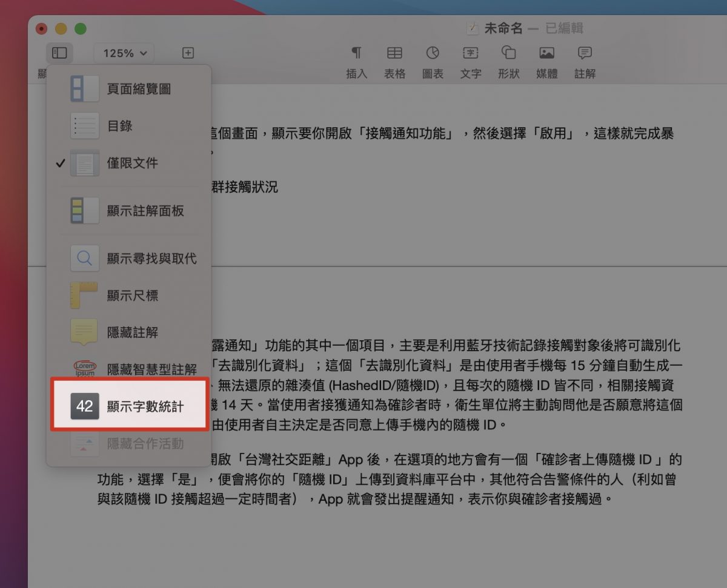
Task: Click the Shape (形狀) toolbar icon
Action: [508, 53]
